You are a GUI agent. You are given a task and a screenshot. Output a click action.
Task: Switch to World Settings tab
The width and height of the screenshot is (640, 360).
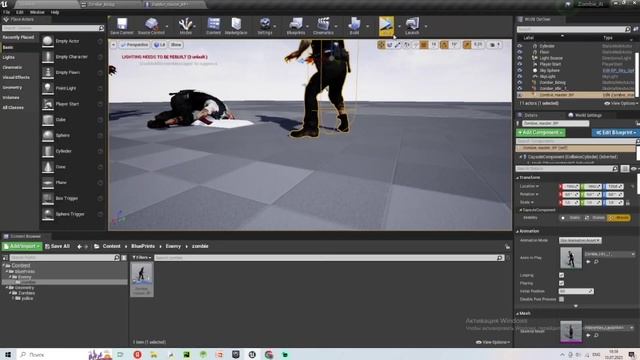(585, 115)
